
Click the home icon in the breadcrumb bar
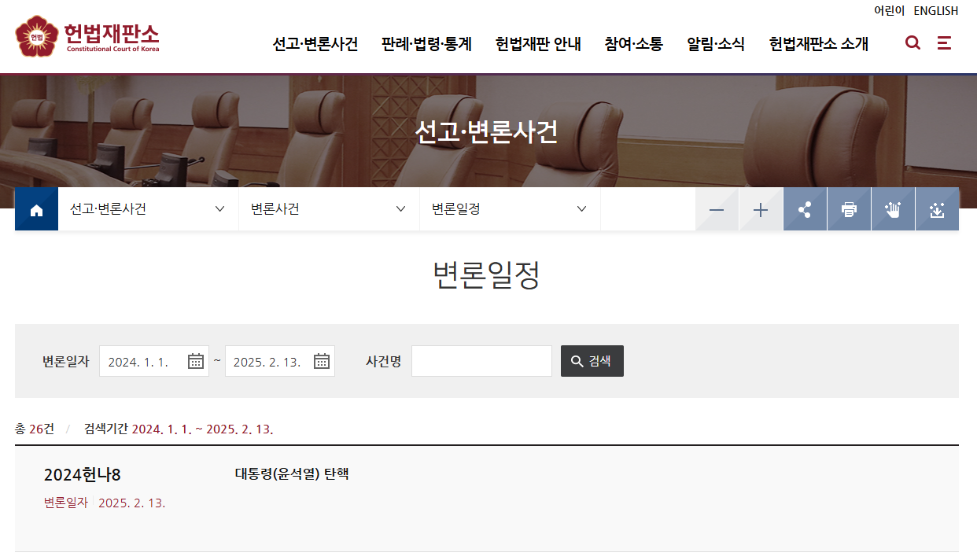pos(36,208)
